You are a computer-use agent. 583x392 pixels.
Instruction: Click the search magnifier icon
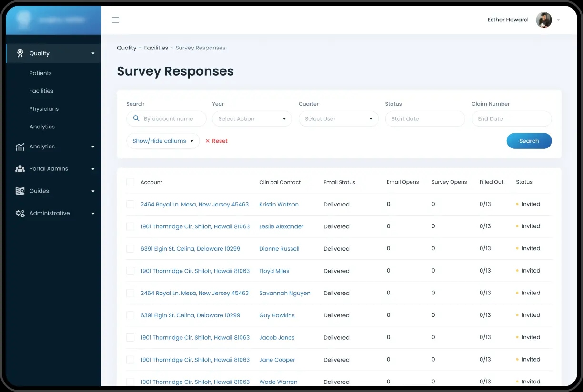pos(136,119)
